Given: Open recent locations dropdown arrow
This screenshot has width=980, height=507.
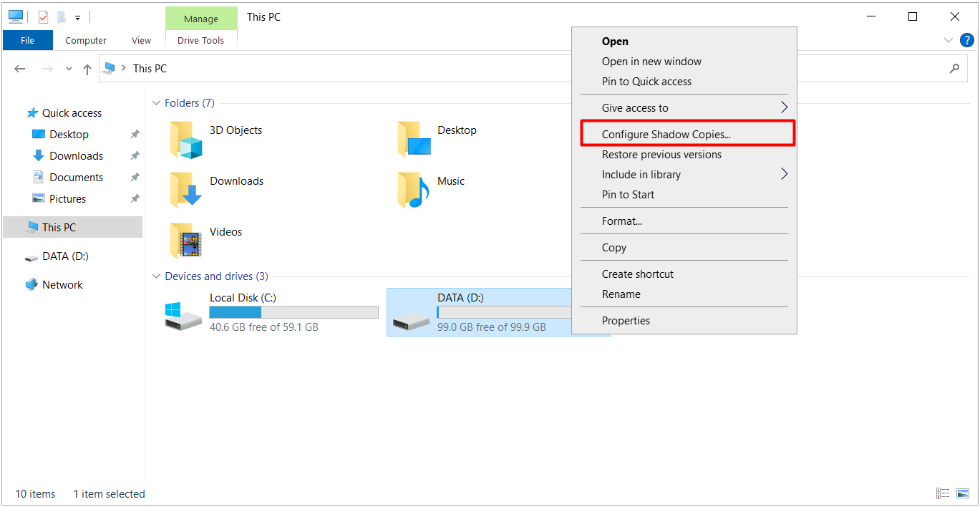Looking at the screenshot, I should 69,69.
